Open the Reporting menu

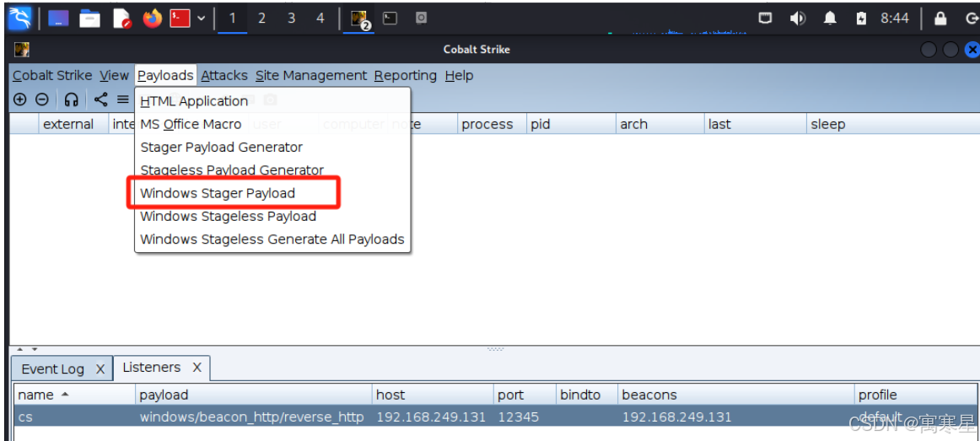click(406, 76)
